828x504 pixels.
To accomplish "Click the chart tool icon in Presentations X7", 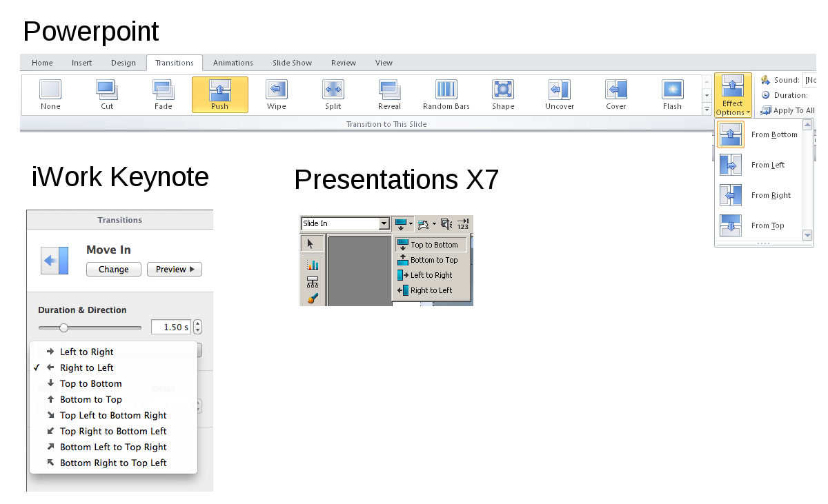I will point(312,265).
